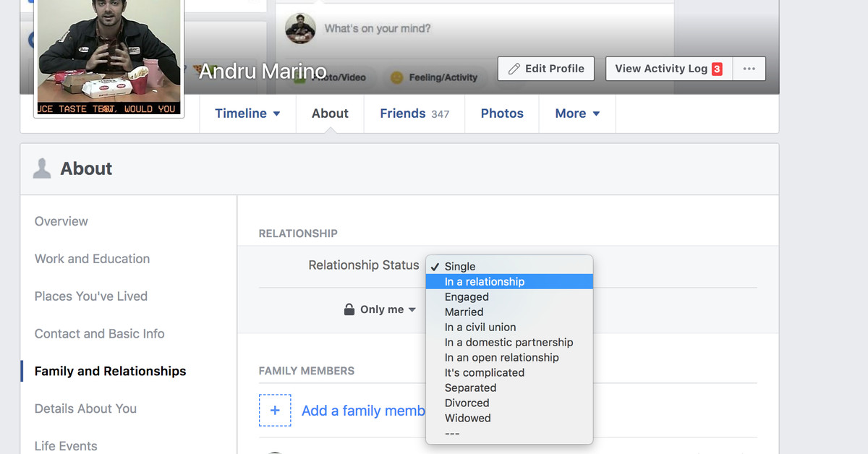Go to the Photos tab

point(502,113)
